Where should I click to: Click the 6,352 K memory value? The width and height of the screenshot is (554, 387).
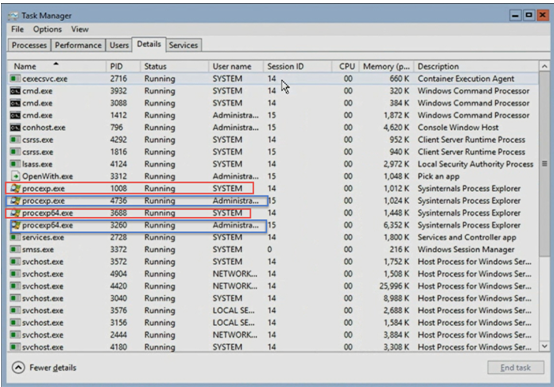396,225
